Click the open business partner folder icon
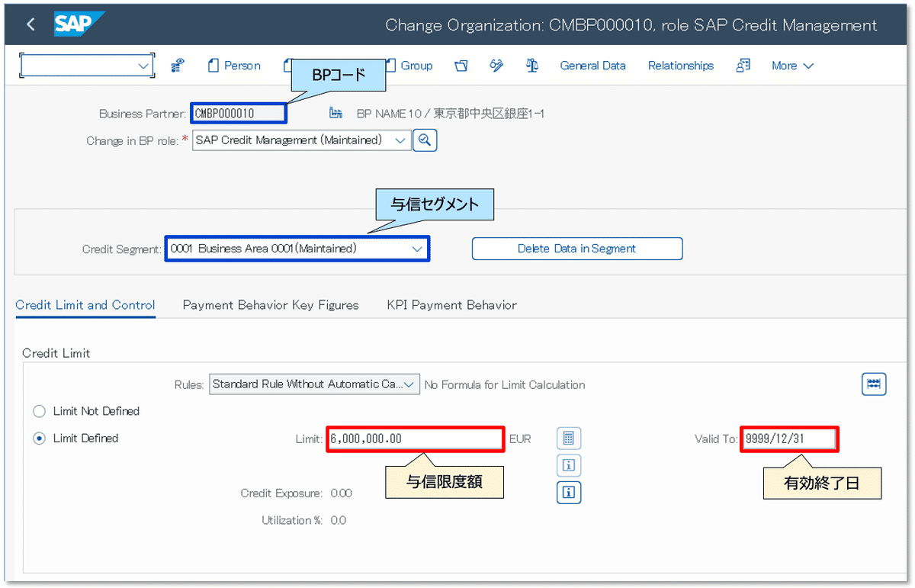 pos(461,66)
